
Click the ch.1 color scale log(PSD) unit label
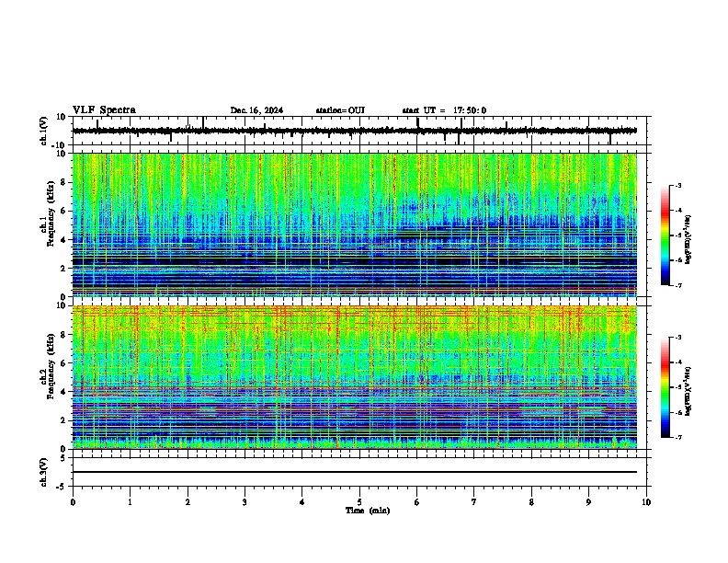(688, 240)
